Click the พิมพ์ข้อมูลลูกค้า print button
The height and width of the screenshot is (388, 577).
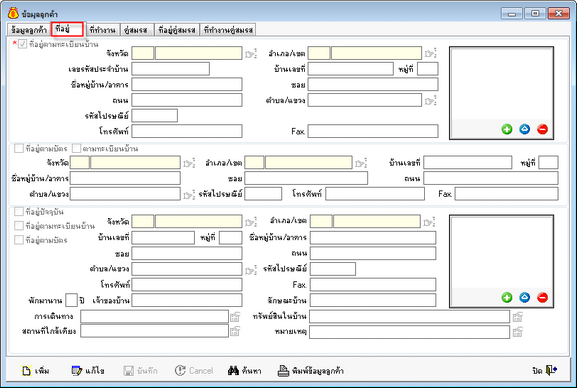coord(311,371)
